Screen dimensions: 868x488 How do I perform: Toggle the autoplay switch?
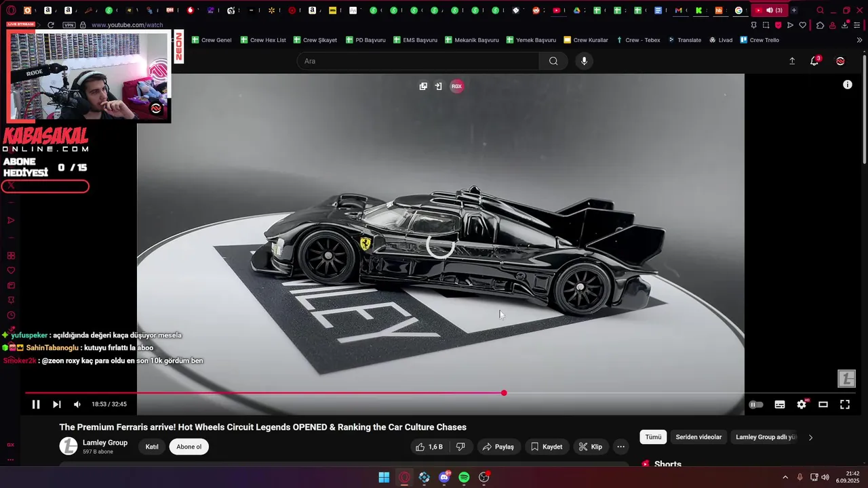pyautogui.click(x=755, y=405)
